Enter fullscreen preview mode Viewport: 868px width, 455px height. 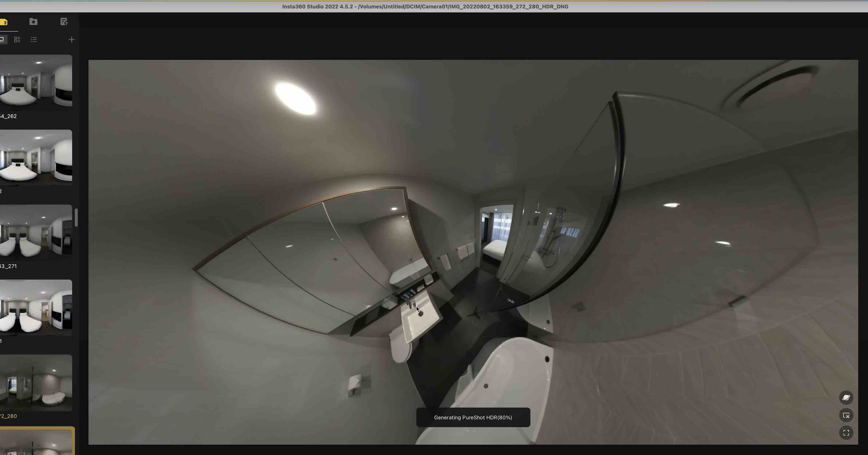click(846, 433)
